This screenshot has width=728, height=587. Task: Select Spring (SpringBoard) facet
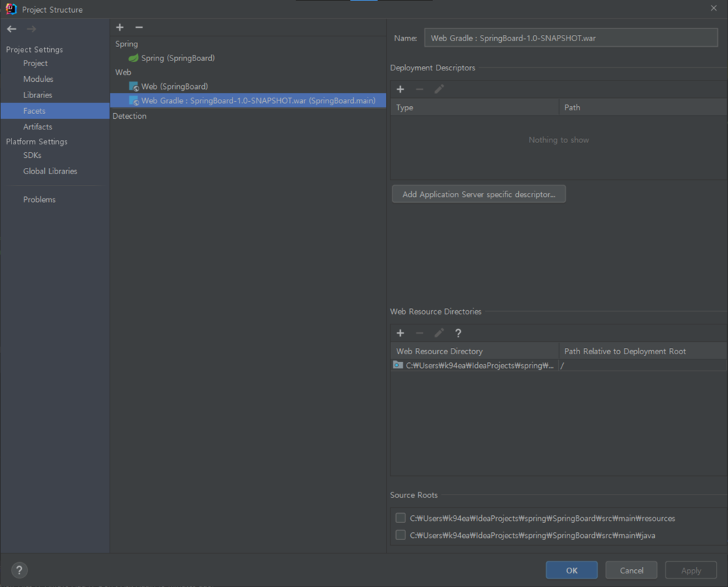pos(177,58)
